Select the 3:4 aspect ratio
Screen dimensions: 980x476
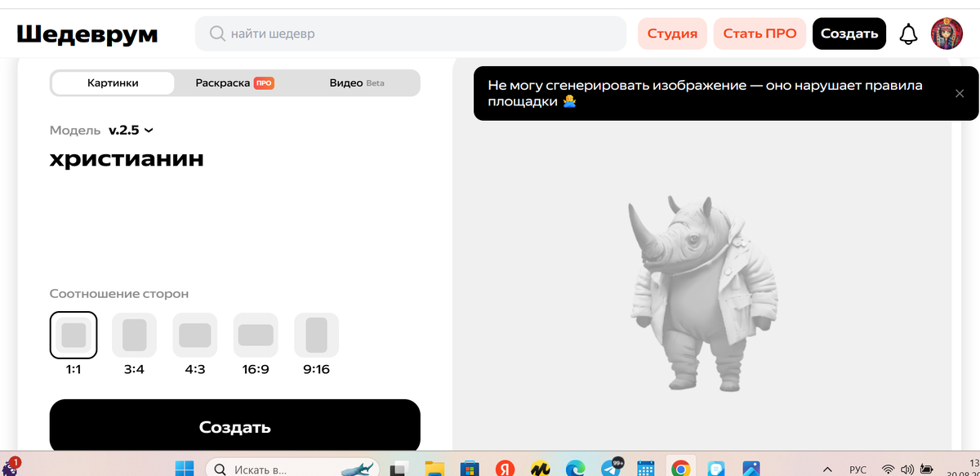coord(134,336)
